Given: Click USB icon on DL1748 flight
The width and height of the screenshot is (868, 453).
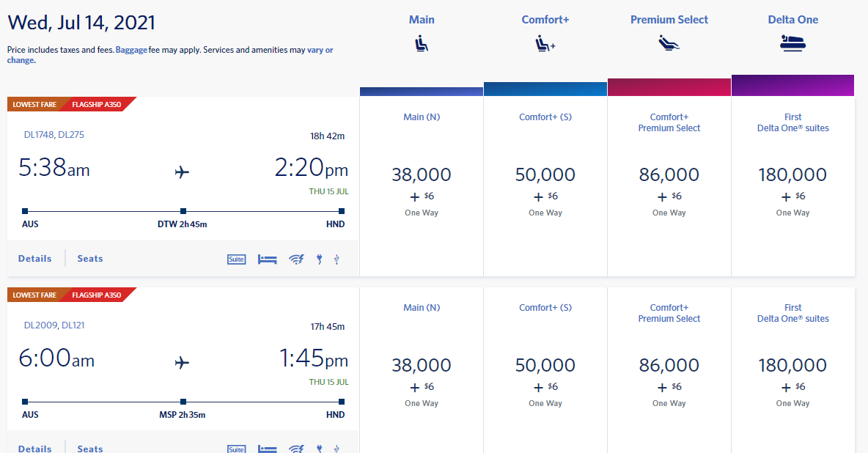Looking at the screenshot, I should tap(336, 259).
